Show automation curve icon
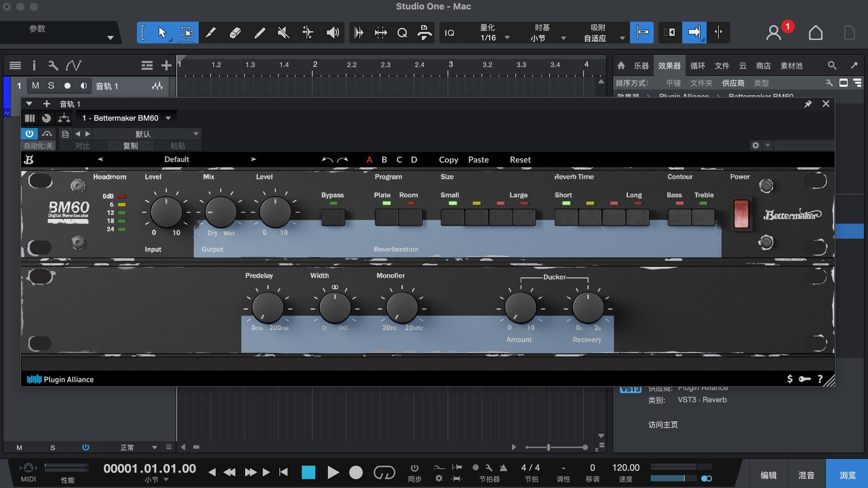The height and width of the screenshot is (488, 868). tap(73, 66)
